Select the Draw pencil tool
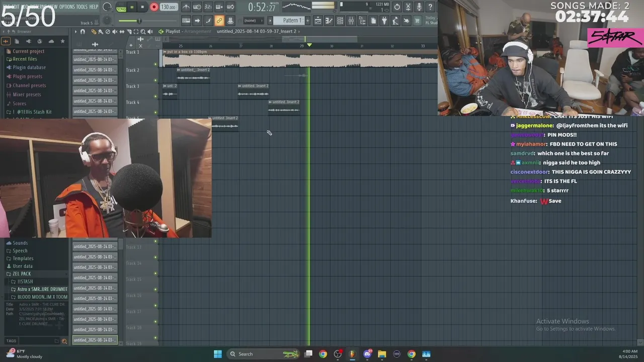The image size is (644, 362). 94,32
